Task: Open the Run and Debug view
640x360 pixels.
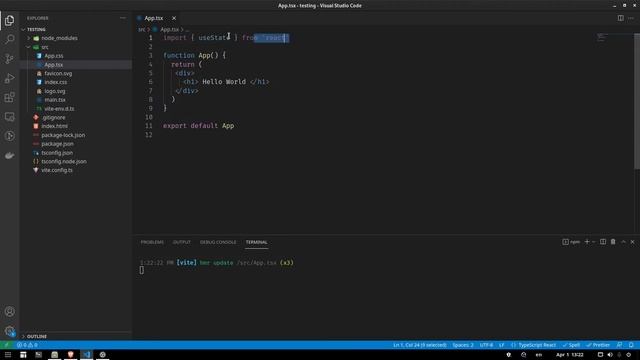Action: tap(9, 78)
